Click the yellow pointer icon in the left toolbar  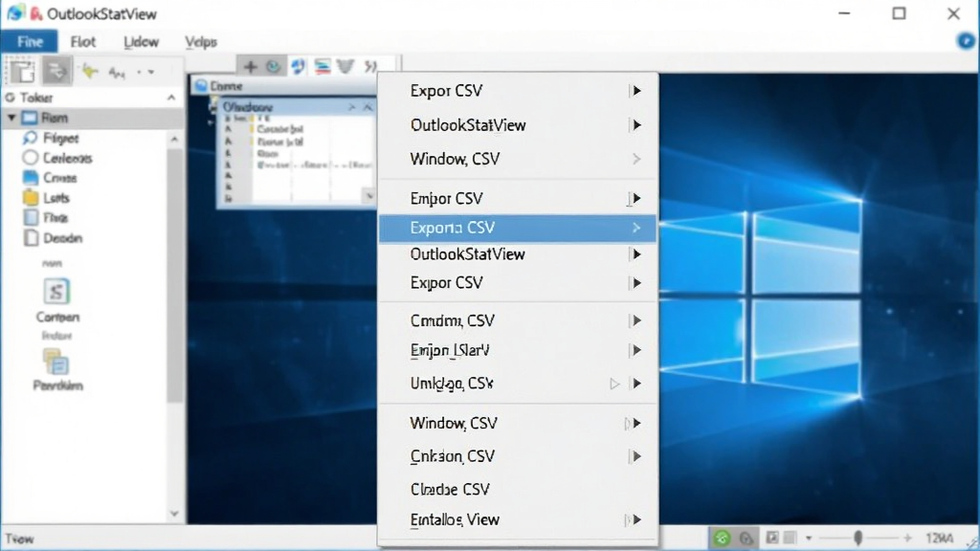click(90, 72)
